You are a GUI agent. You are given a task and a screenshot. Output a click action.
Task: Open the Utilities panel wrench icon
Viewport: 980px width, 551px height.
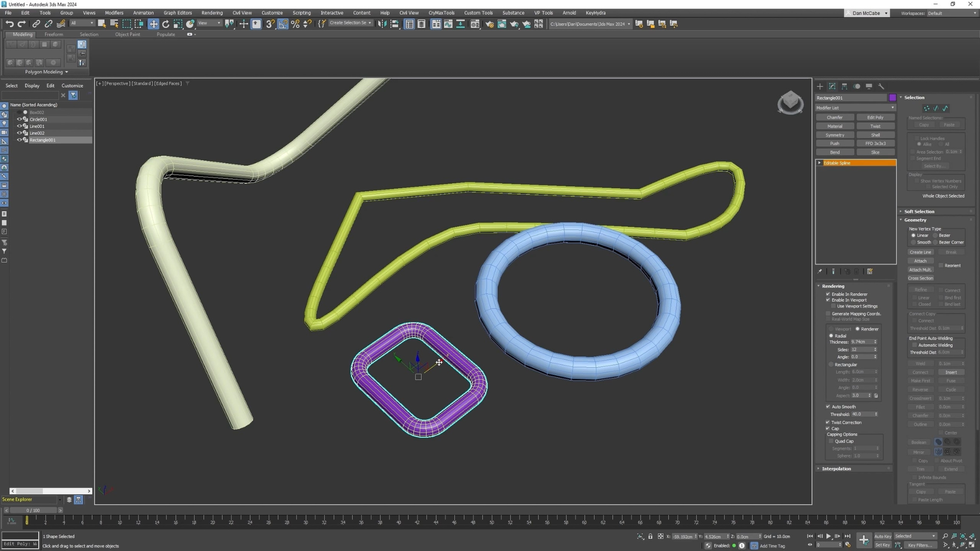coord(881,86)
